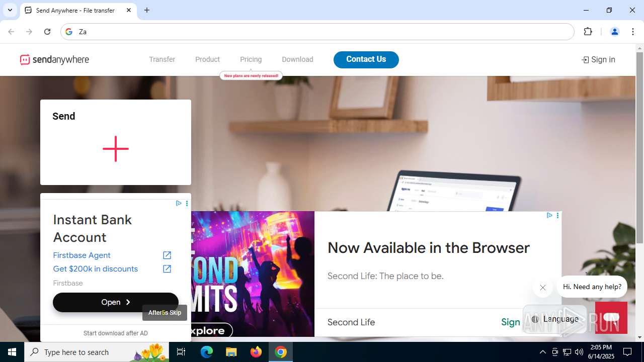Screen dimensions: 644x362
Task: Open the Language selector
Action: click(x=555, y=319)
